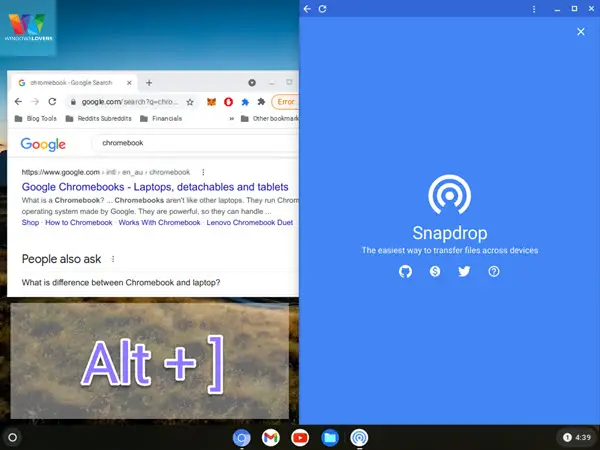
Task: Click the Google logo on the search page
Action: 43,144
